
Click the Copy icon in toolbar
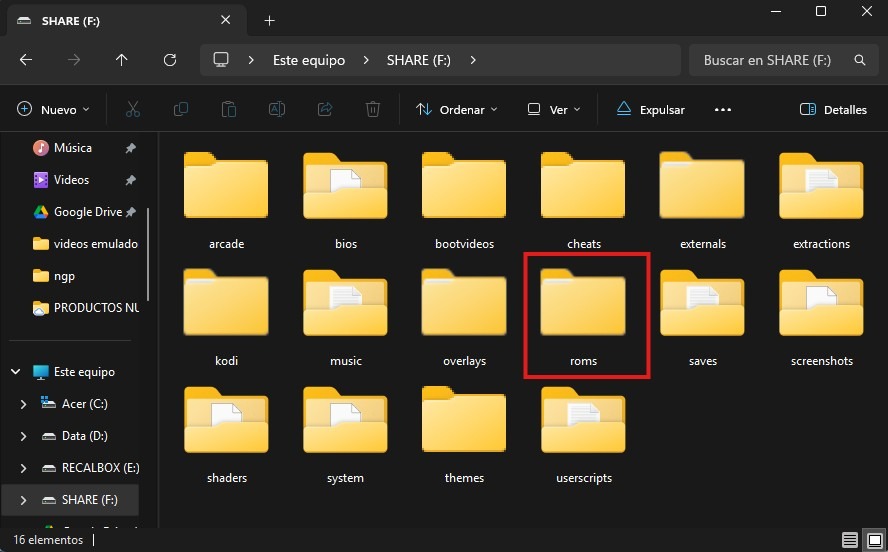[x=181, y=109]
